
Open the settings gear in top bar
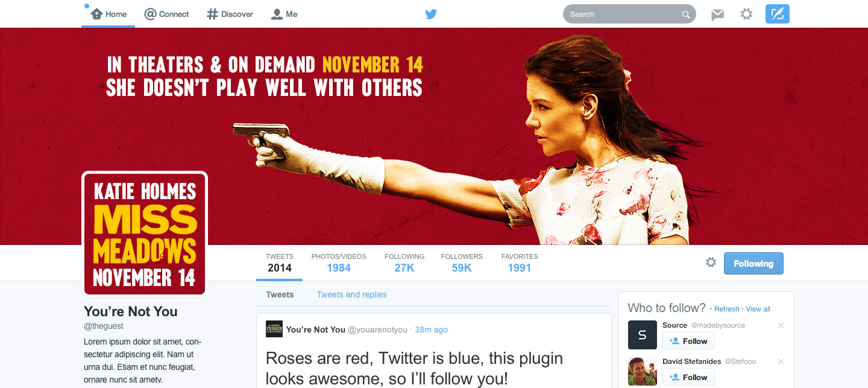pos(746,14)
